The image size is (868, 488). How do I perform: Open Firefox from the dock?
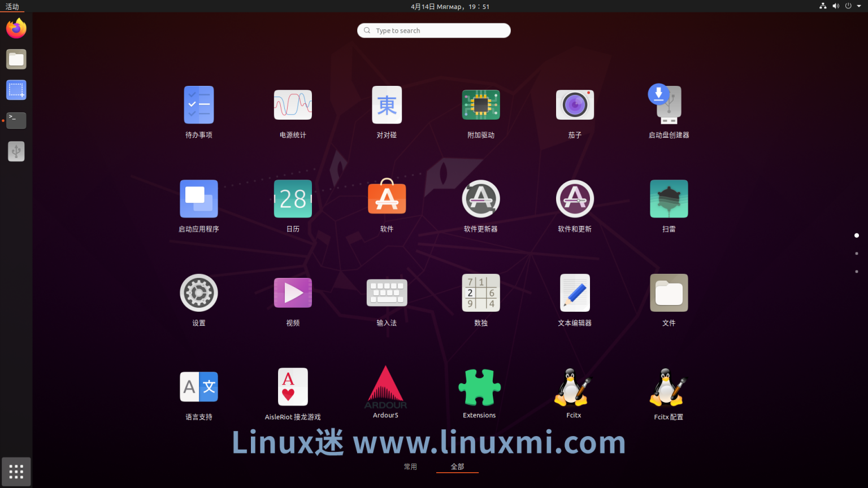click(16, 28)
